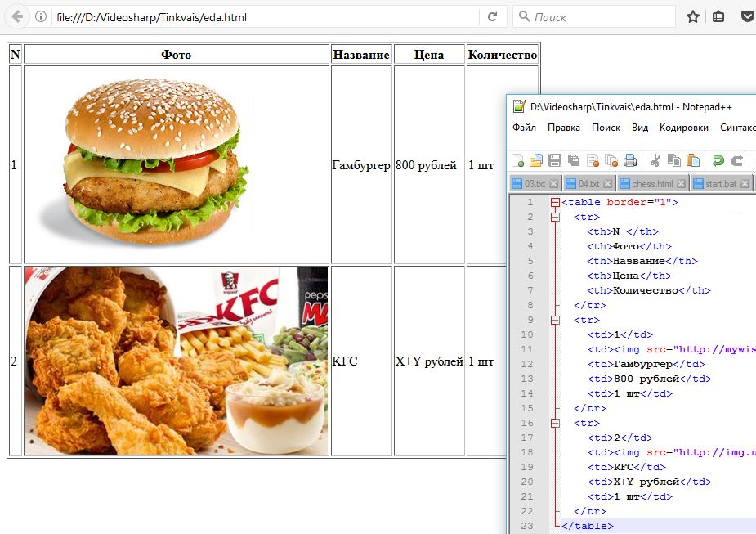Collapse the tr fold marker on line 2
Image resolution: width=756 pixels, height=534 pixels.
(556, 217)
